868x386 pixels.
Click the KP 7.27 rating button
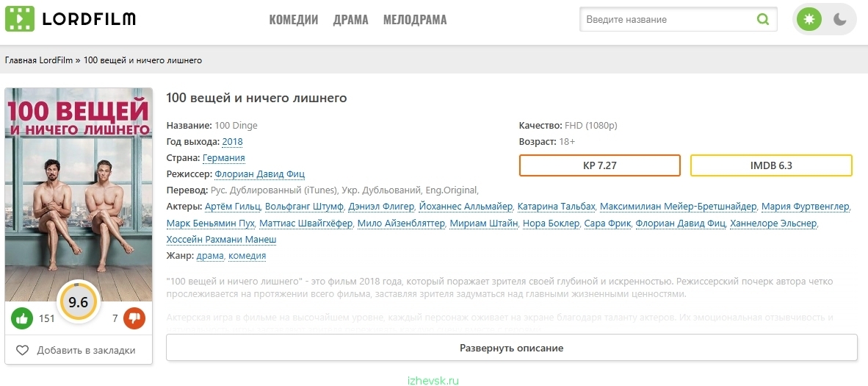click(x=599, y=165)
